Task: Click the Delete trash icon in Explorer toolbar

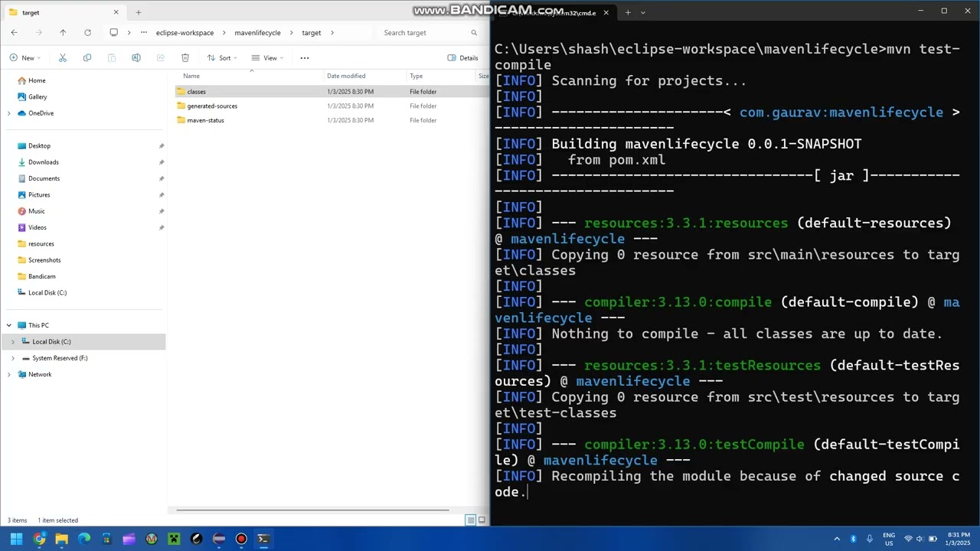Action: click(185, 58)
